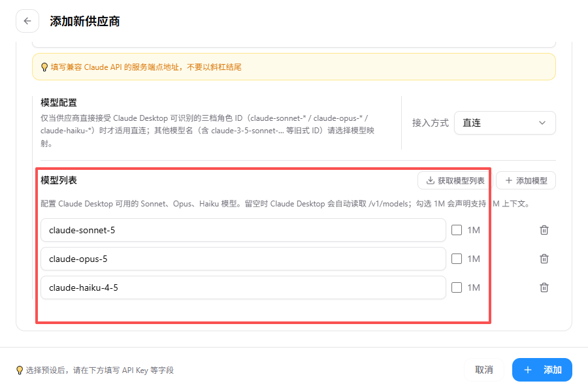
Task: Remove the claude-haiku-4-5 model row
Action: 544,287
